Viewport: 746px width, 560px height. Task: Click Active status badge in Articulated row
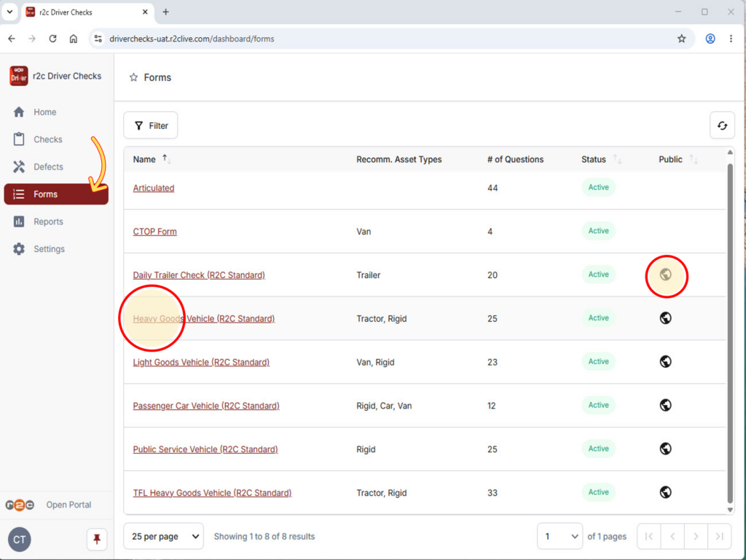(599, 187)
